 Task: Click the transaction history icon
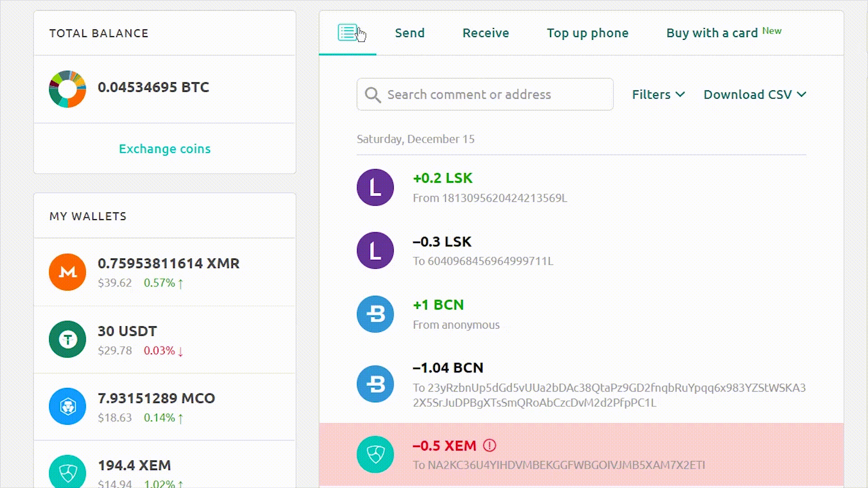coord(348,33)
